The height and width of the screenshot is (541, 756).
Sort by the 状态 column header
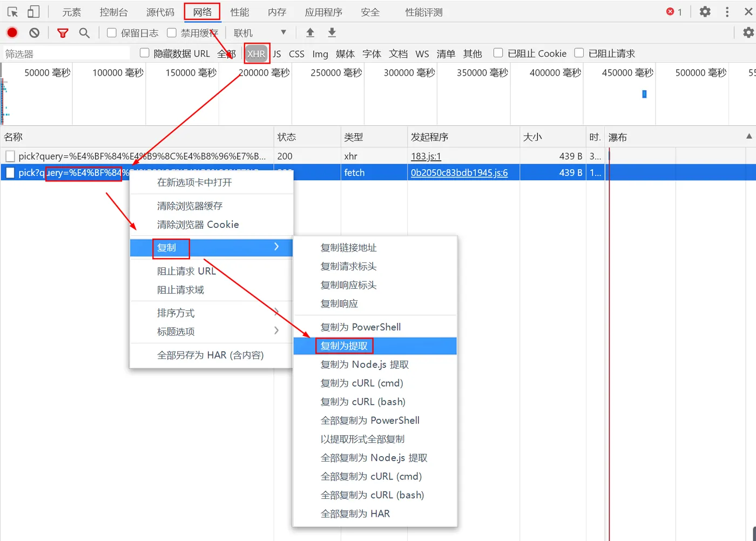[307, 137]
